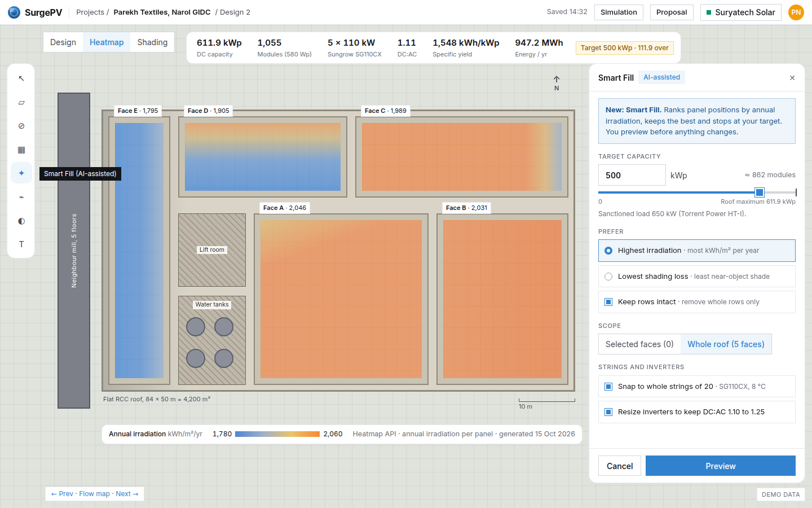Select roof Face A label
Screen dimensions: 812x508
[x=285, y=208]
